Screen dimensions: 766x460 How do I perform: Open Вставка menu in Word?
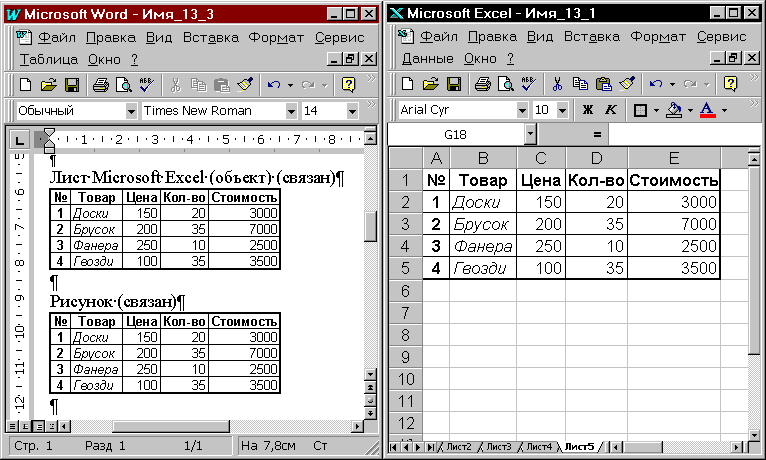click(x=211, y=37)
